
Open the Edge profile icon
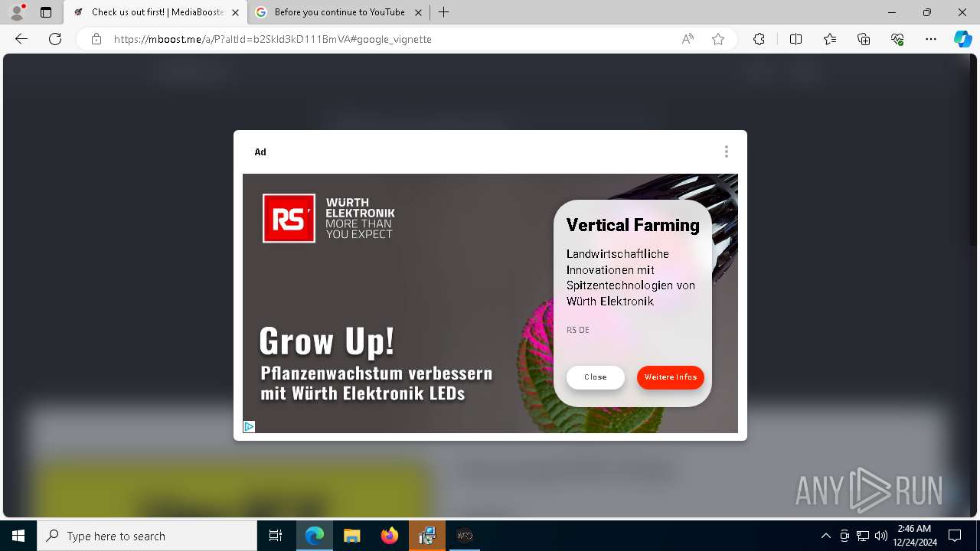click(x=17, y=12)
